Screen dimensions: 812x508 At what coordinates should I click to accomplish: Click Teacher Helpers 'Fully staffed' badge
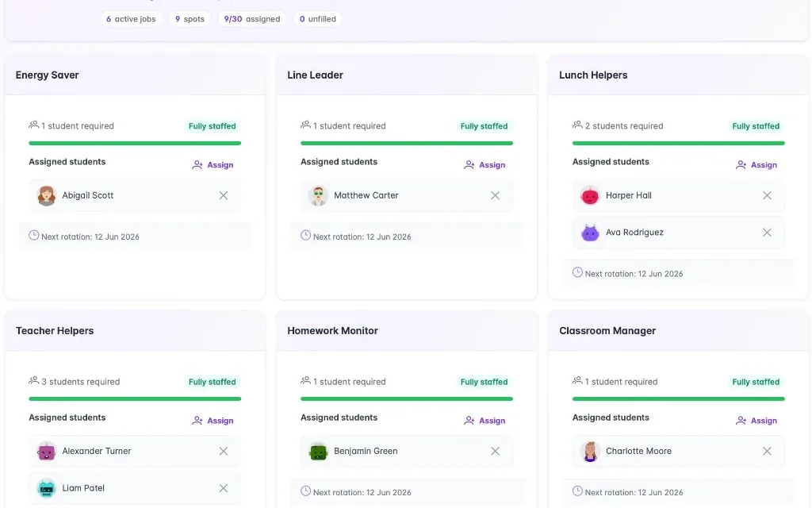click(213, 382)
